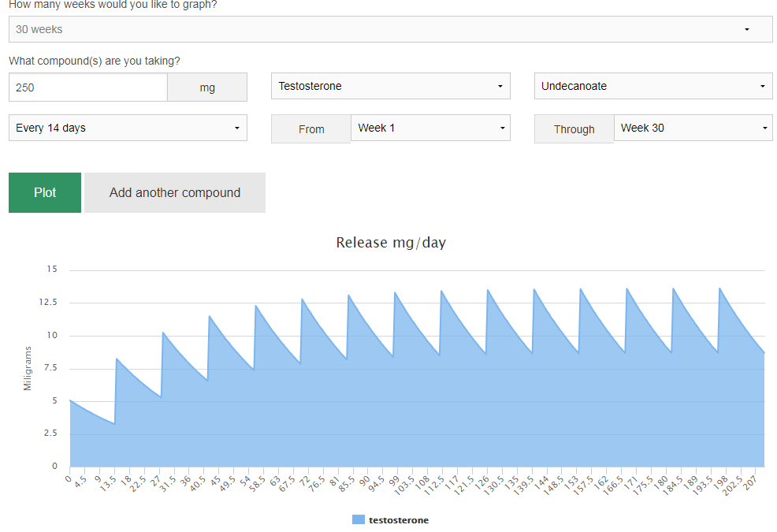
Task: Click the mg unit label box
Action: pos(207,87)
